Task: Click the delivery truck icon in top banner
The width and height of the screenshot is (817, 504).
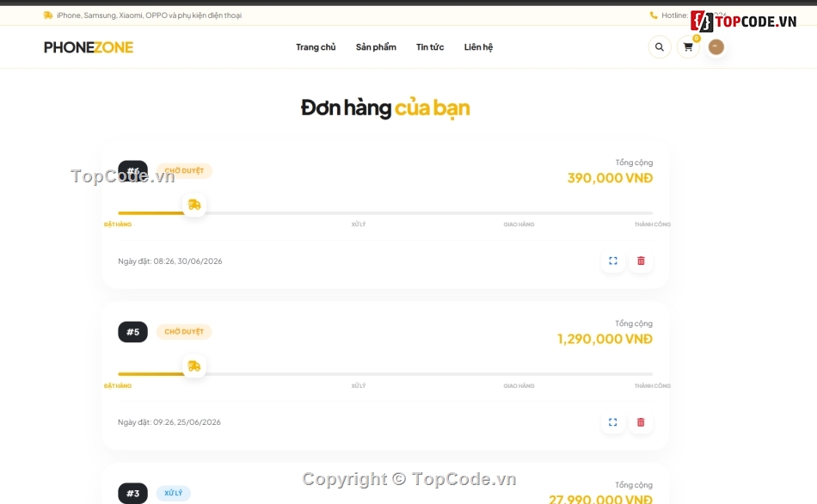Action: 48,15
